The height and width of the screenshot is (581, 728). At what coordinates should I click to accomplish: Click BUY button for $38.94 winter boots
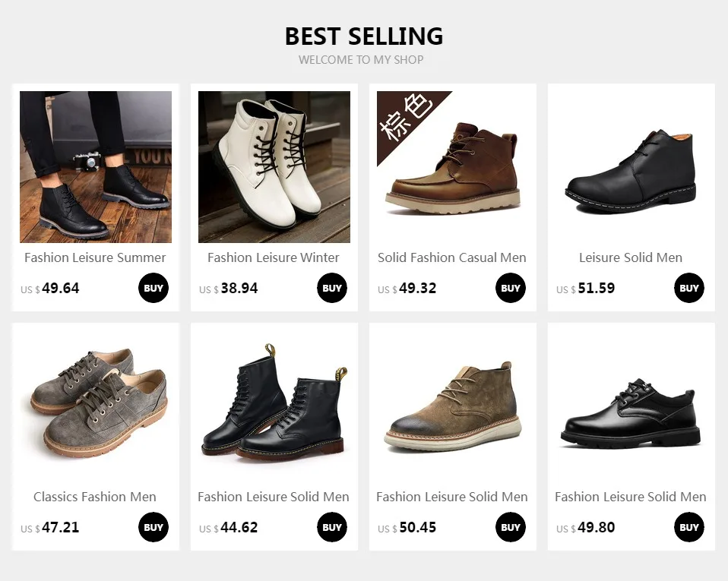332,288
